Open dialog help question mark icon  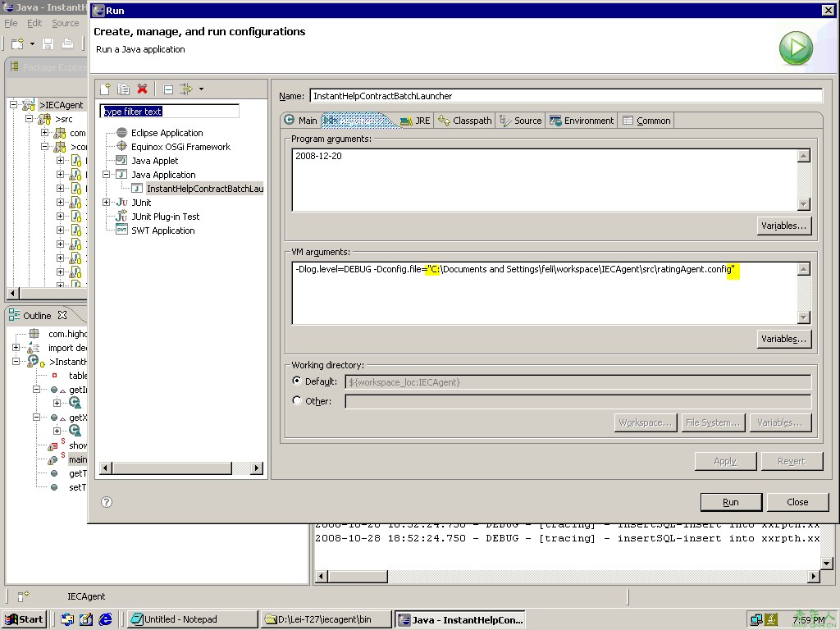107,502
